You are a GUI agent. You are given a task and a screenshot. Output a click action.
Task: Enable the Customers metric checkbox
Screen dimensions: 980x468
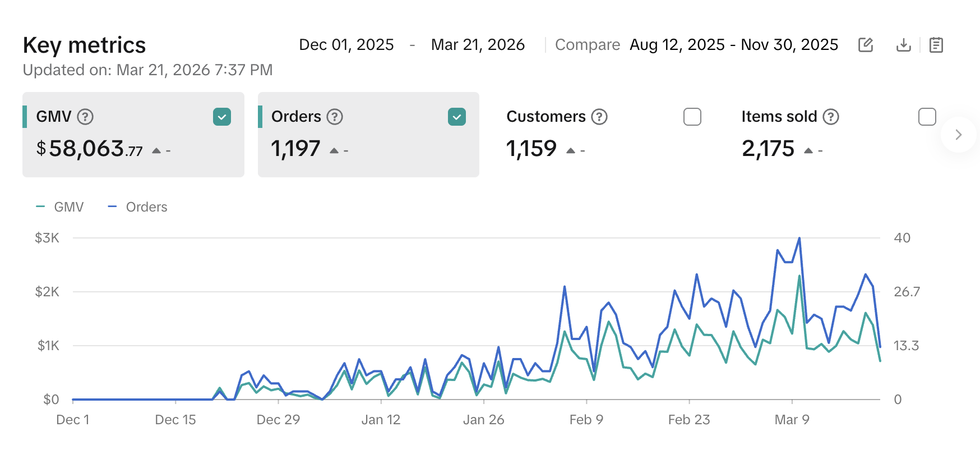tap(692, 117)
